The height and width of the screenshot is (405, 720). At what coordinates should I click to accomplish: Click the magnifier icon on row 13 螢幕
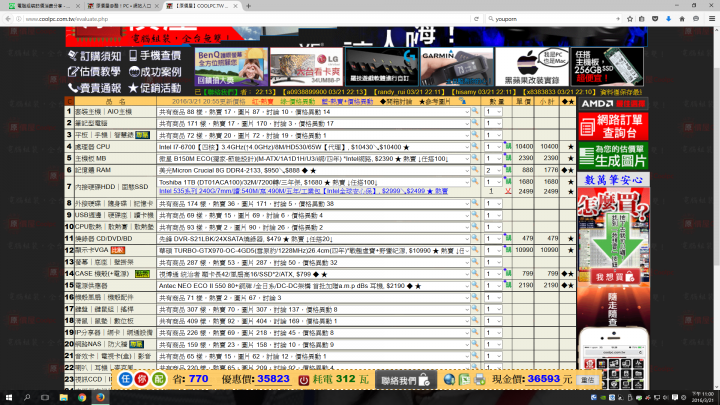475,261
